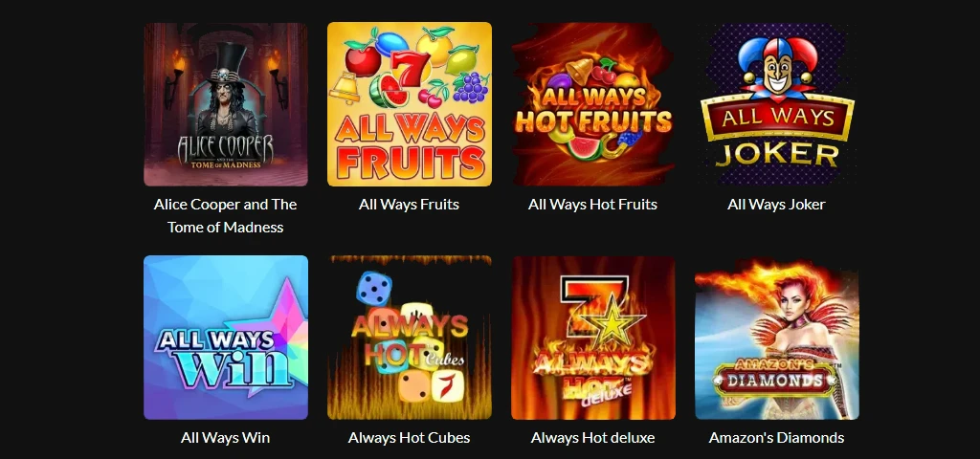Open the All Ways Joker game tile
Image resolution: width=980 pixels, height=459 pixels.
pyautogui.click(x=777, y=104)
